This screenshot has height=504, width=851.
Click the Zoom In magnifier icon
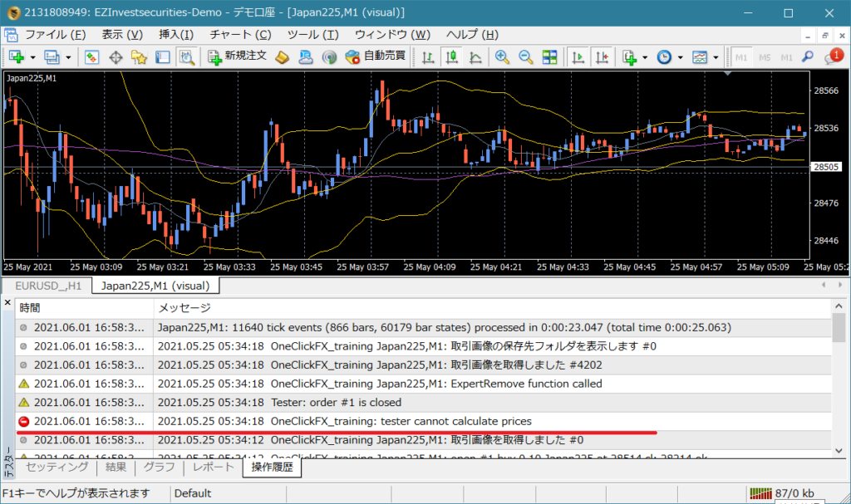pyautogui.click(x=502, y=57)
